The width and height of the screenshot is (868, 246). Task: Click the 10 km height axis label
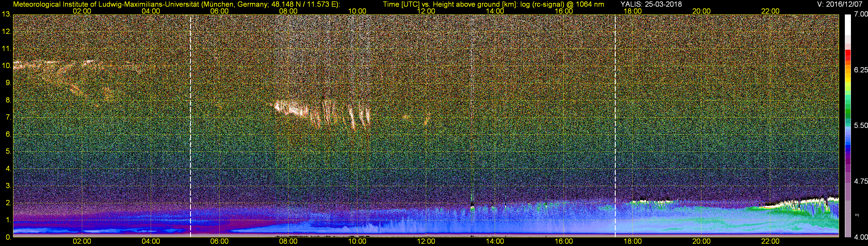[x=7, y=66]
